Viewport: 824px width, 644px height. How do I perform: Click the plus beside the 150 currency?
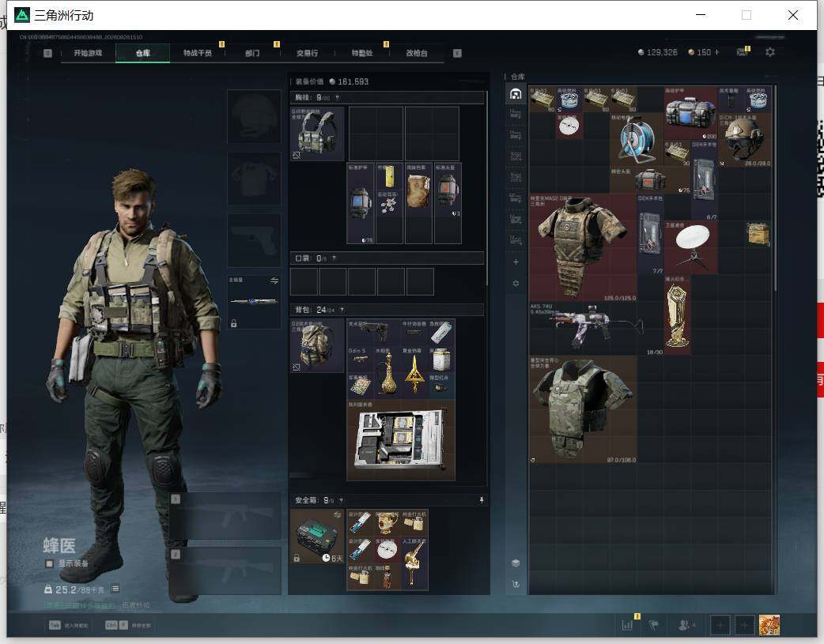[716, 52]
